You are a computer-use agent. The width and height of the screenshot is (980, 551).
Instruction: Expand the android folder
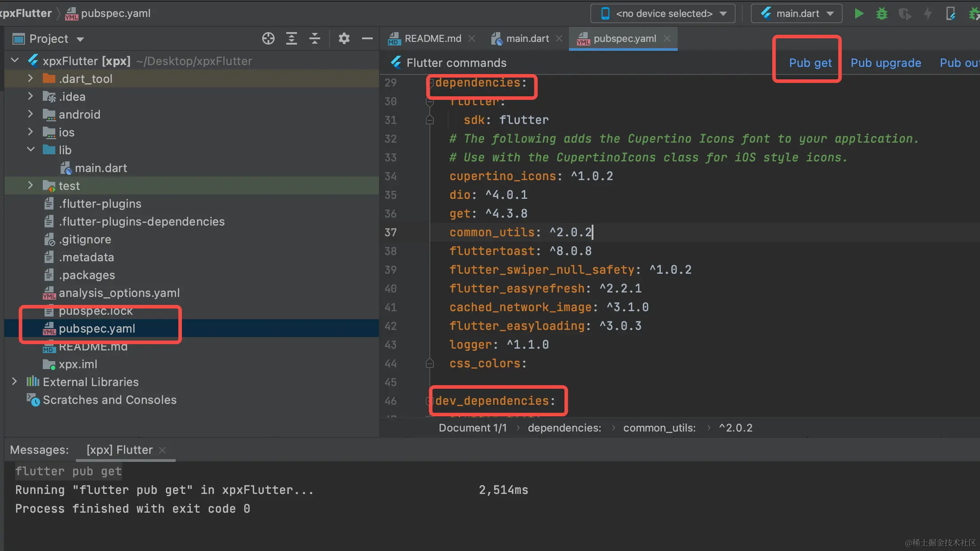pyautogui.click(x=30, y=114)
